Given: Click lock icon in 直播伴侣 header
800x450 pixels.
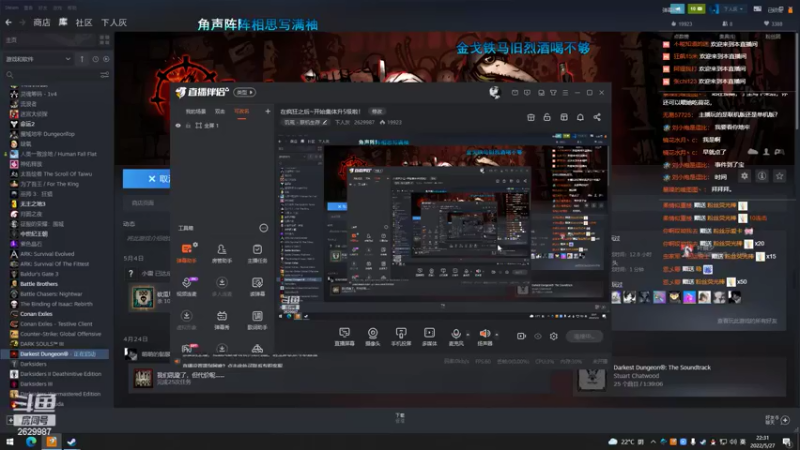Looking at the screenshot, I should coord(547,117).
